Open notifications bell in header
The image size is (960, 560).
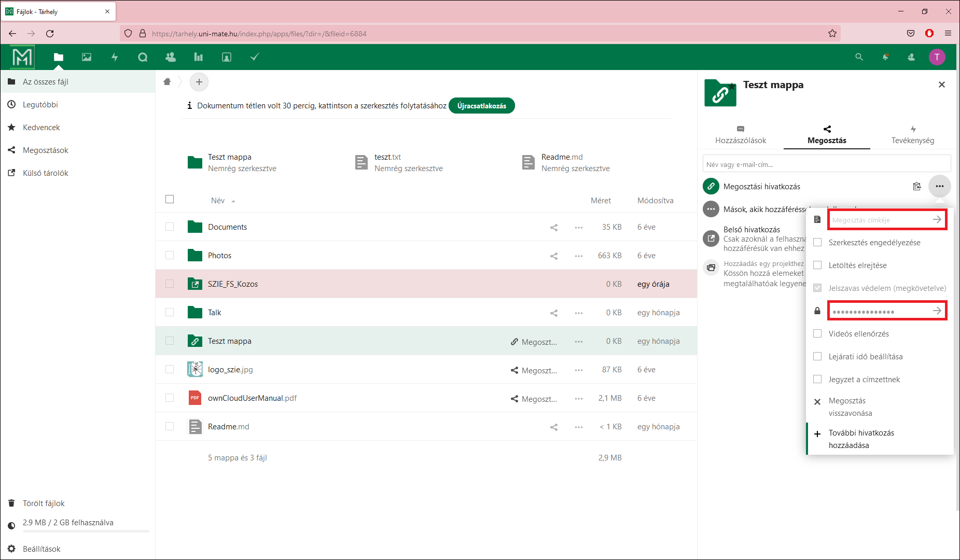click(885, 57)
